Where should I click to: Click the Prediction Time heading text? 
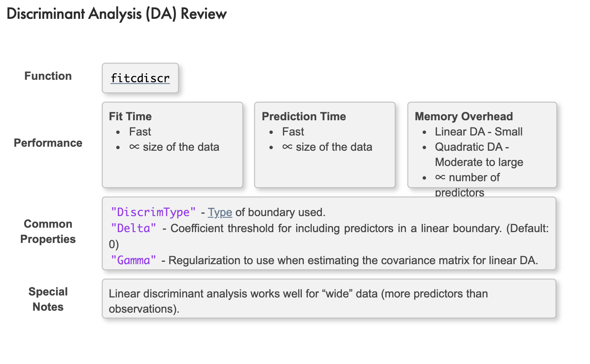pos(304,116)
